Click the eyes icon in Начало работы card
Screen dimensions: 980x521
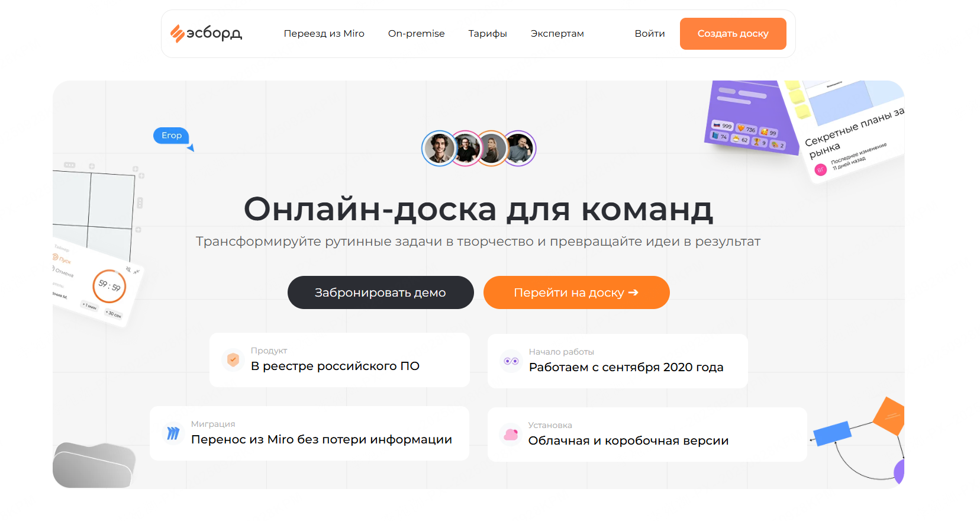[x=511, y=361]
